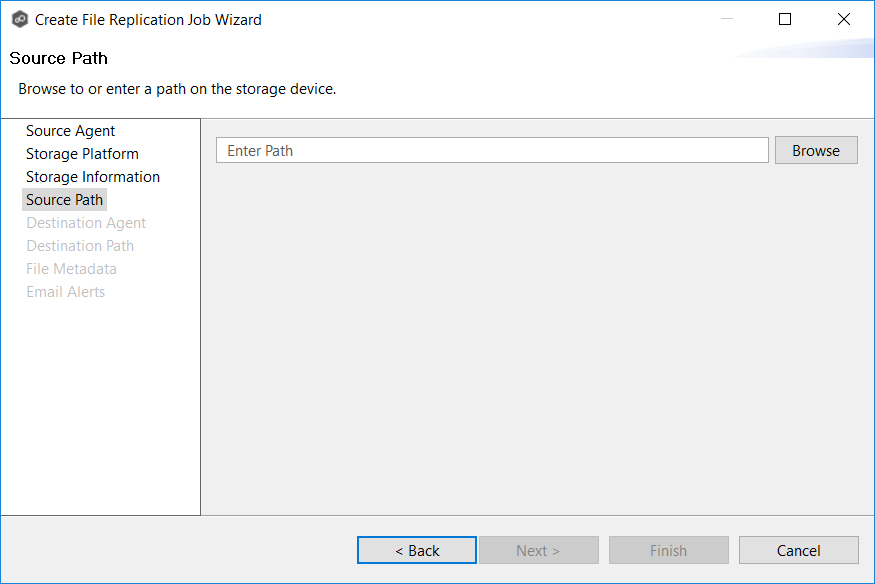This screenshot has width=875, height=584.
Task: Cancel the replication job wizard
Action: point(798,550)
